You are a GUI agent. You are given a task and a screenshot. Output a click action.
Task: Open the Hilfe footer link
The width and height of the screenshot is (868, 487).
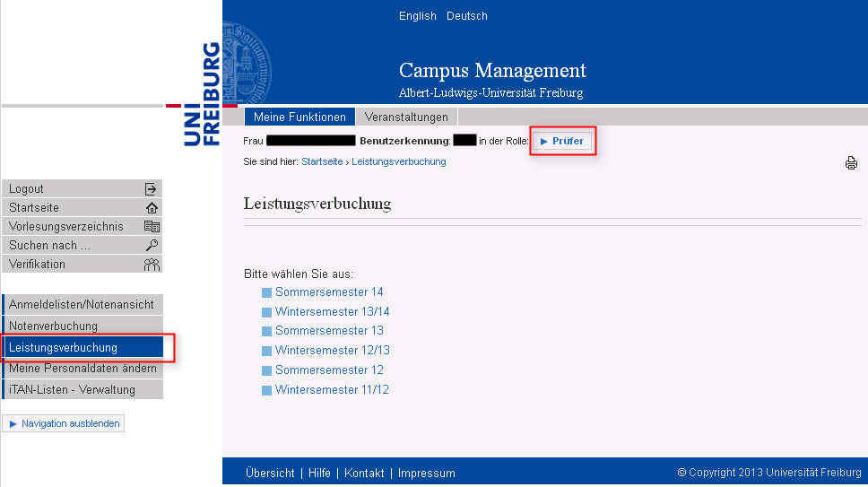click(319, 474)
